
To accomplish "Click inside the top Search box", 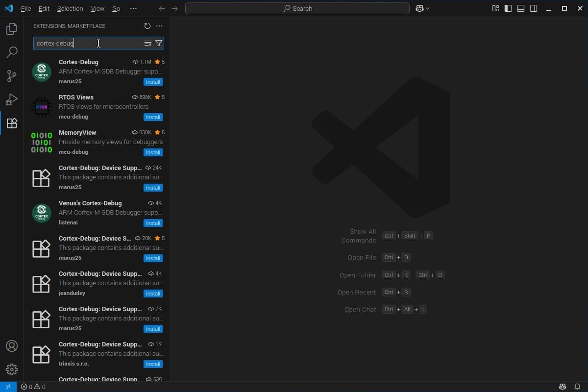I will (297, 8).
